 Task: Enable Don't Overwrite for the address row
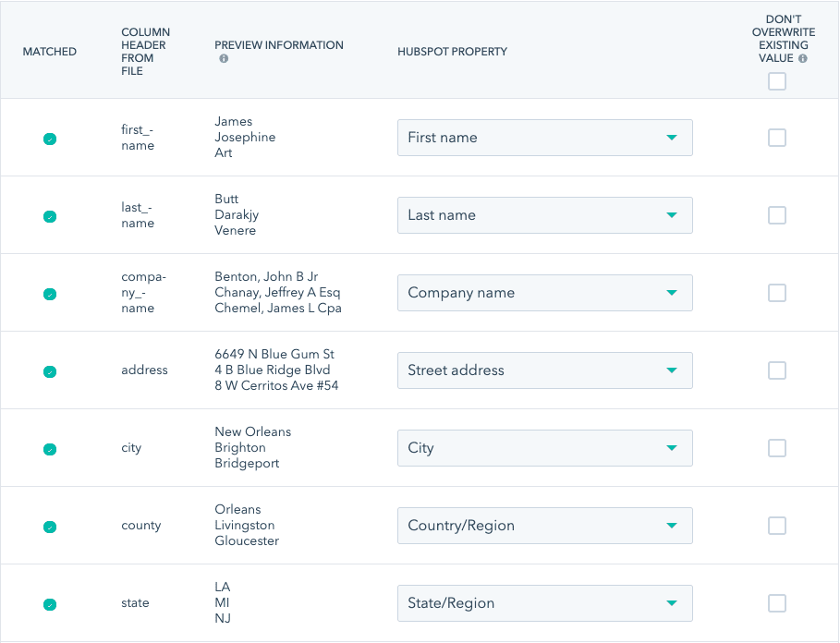pyautogui.click(x=776, y=370)
